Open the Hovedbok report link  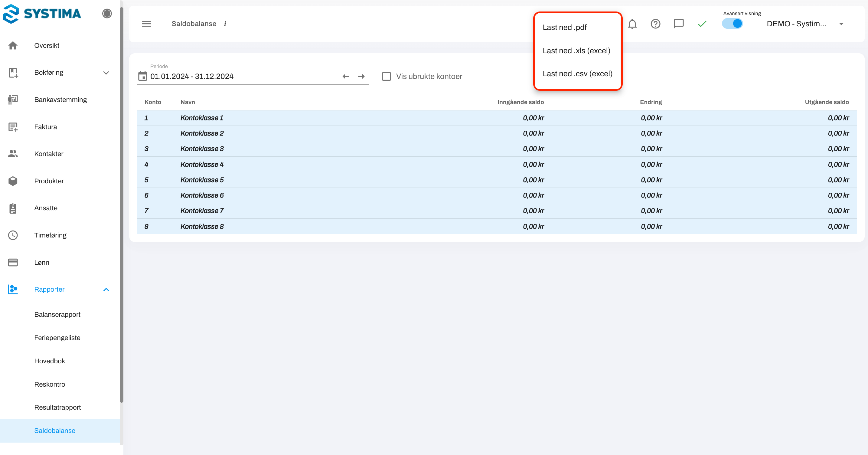pyautogui.click(x=50, y=361)
